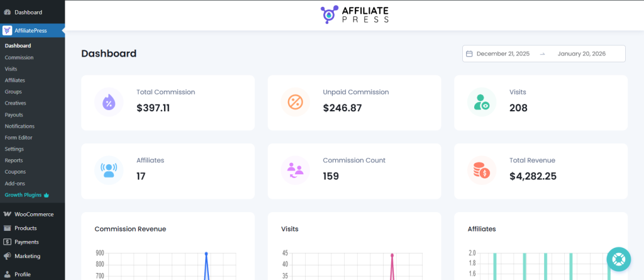Click the Affiliates count 17
This screenshot has height=280, width=644.
(x=141, y=176)
